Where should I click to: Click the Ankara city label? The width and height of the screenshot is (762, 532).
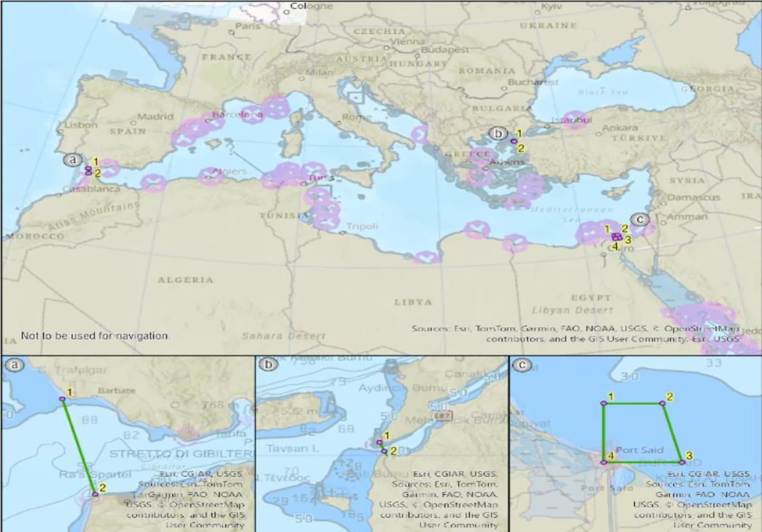(620, 128)
